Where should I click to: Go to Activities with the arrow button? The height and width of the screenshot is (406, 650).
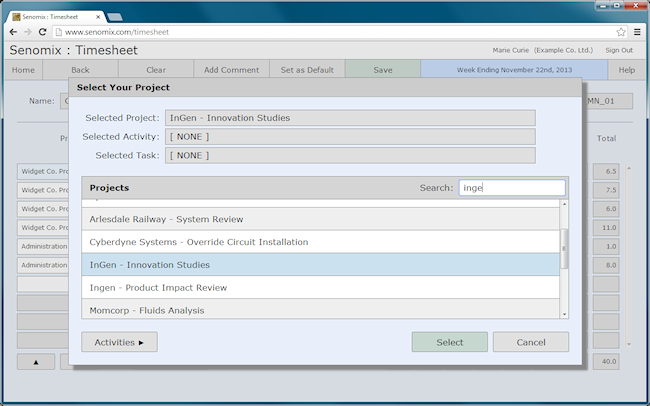[x=119, y=342]
